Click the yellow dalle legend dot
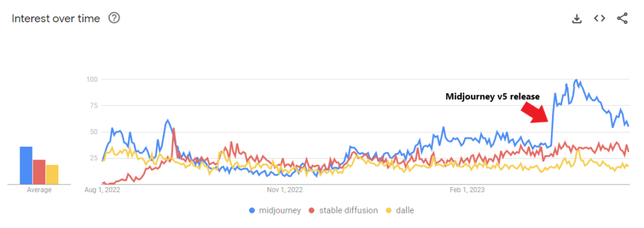 pos(389,211)
